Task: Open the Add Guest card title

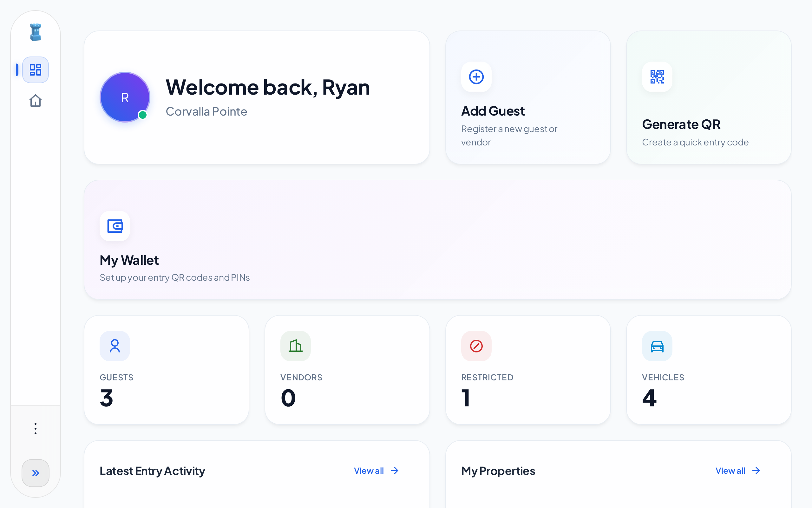Action: (x=493, y=111)
